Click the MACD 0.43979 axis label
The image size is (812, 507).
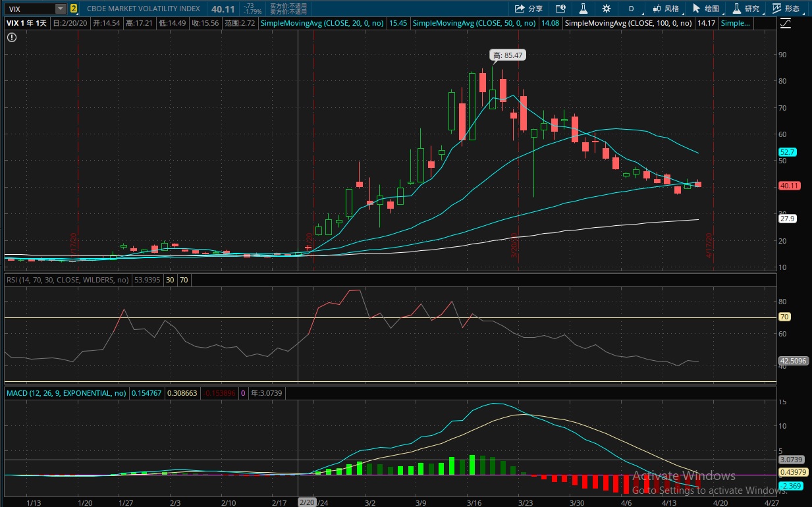pos(792,473)
